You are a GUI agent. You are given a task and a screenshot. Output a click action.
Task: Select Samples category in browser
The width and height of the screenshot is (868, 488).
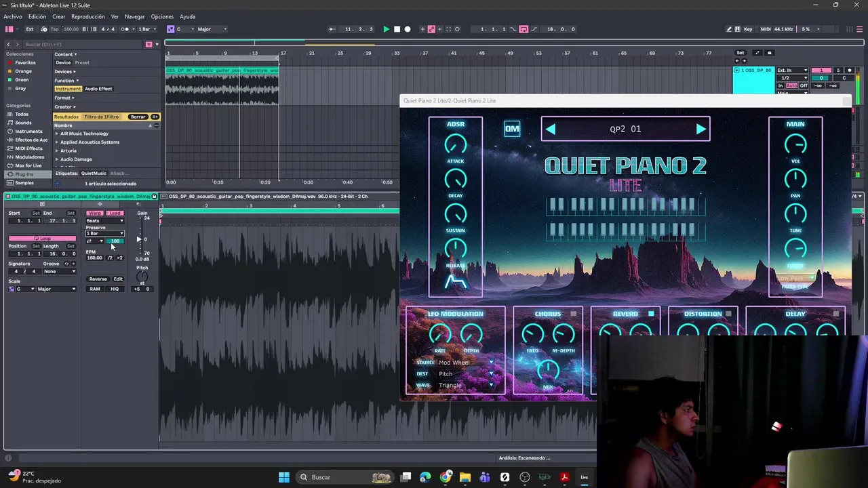(24, 183)
